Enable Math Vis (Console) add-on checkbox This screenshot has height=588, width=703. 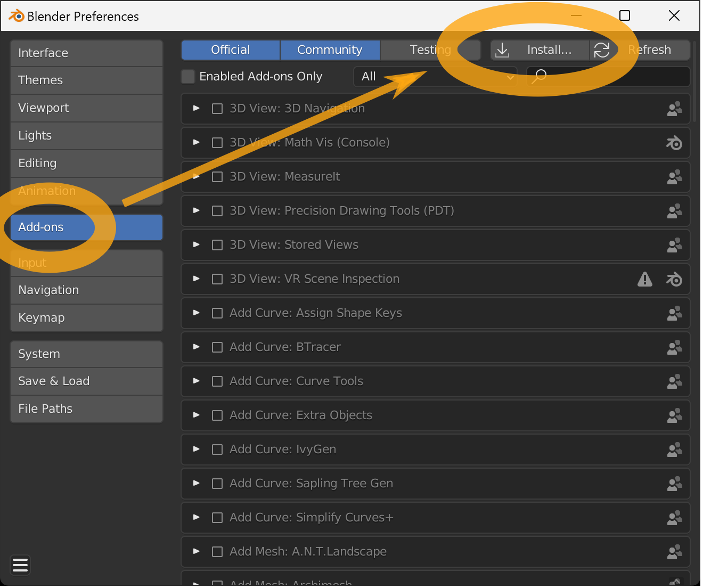[x=217, y=143]
